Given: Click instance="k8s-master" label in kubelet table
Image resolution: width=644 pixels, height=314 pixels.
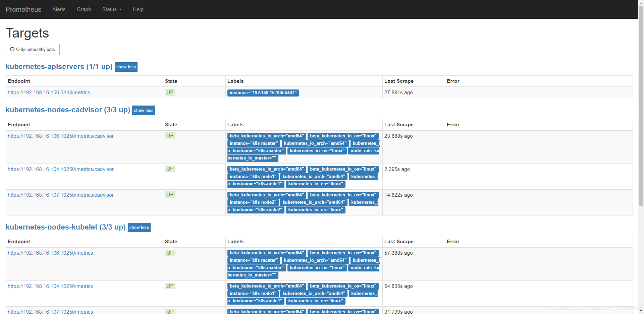Looking at the screenshot, I should (254, 260).
